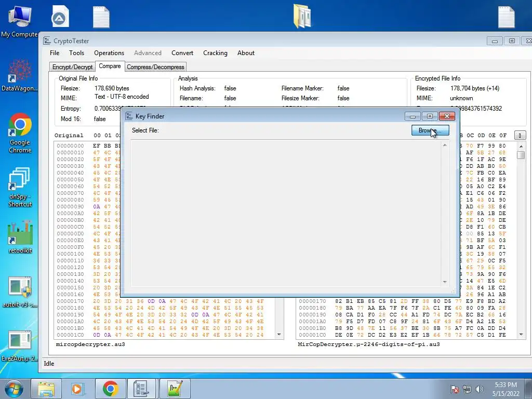Switch to the Compress/Decompress tab

pyautogui.click(x=155, y=67)
